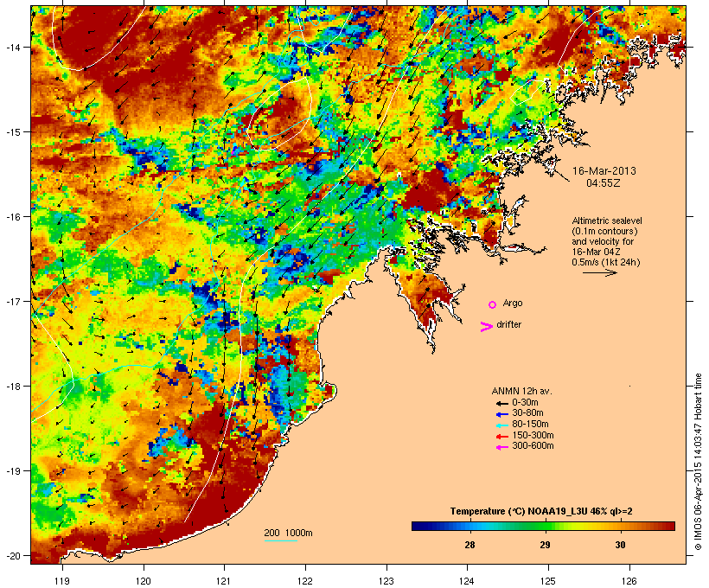Click latitude label -19 on left axis

click(x=12, y=471)
